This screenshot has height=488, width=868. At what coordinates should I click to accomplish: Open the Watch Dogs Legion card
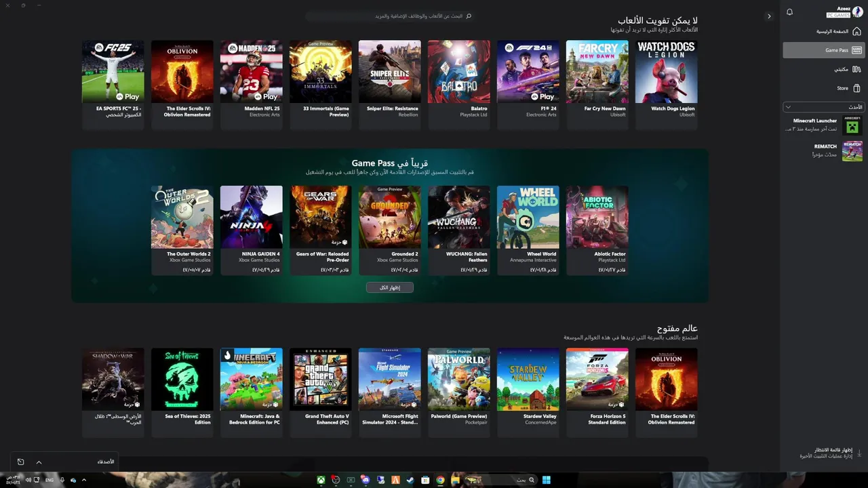[x=667, y=84]
